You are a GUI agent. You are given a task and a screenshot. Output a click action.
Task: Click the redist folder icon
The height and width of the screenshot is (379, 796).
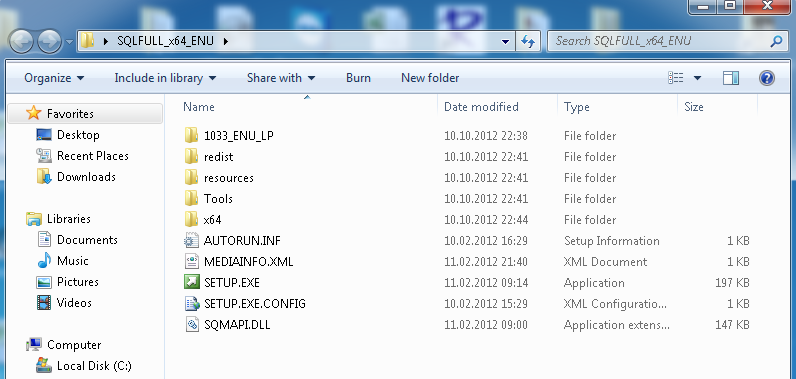[x=191, y=156]
